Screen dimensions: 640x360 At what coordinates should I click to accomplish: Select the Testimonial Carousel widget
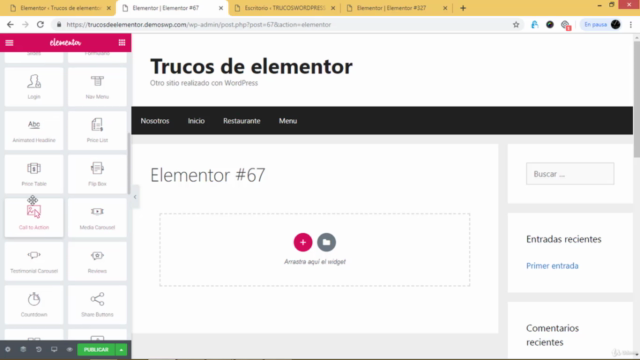34,261
